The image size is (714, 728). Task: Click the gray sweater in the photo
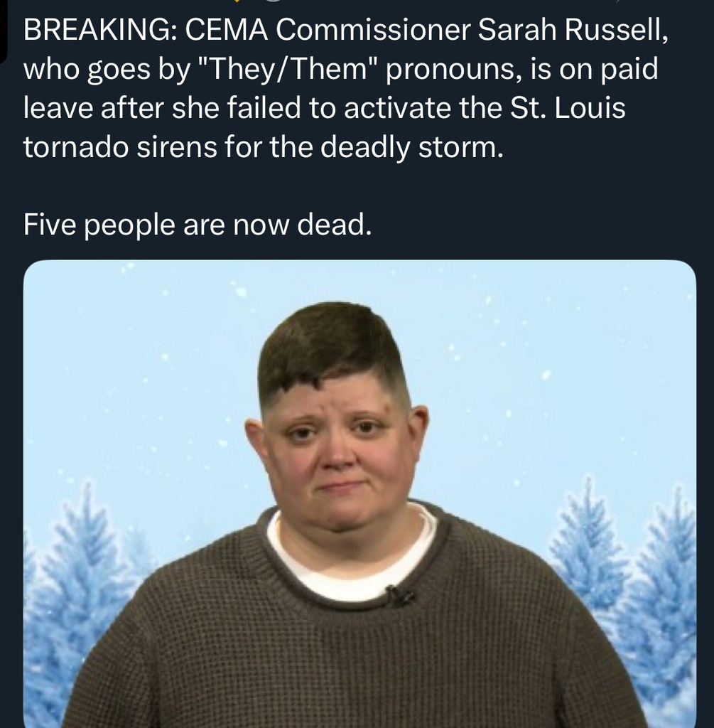click(x=352, y=641)
